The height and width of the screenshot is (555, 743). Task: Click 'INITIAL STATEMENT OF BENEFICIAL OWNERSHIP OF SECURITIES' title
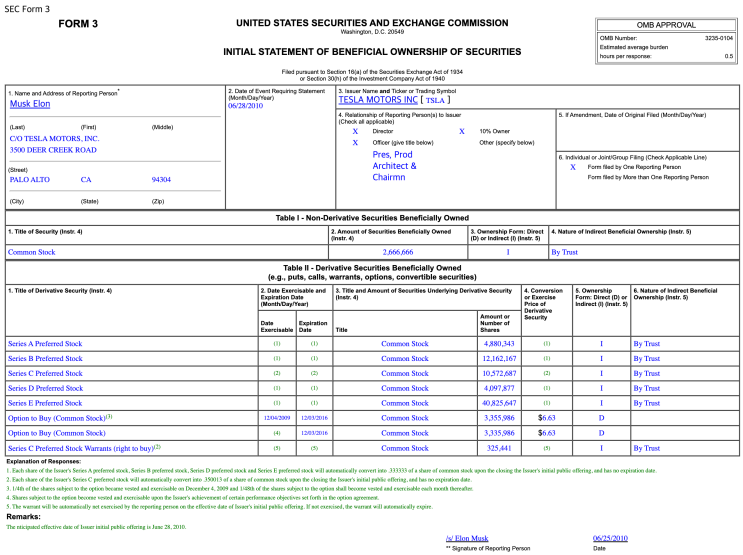tap(372, 52)
